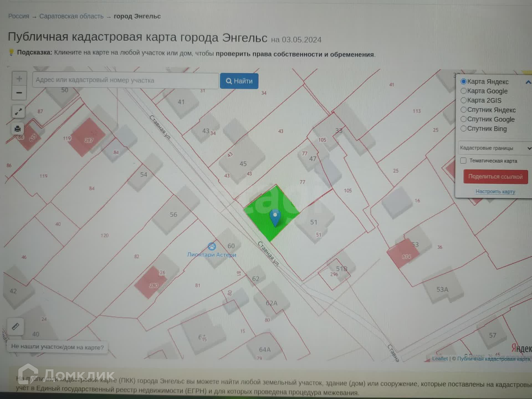
Task: Select Спутник Яндекс radio option
Action: [x=464, y=110]
